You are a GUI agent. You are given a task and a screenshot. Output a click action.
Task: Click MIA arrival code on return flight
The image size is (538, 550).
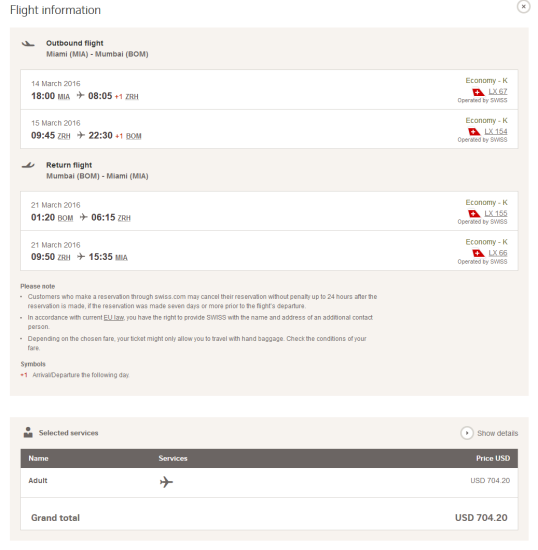point(121,258)
